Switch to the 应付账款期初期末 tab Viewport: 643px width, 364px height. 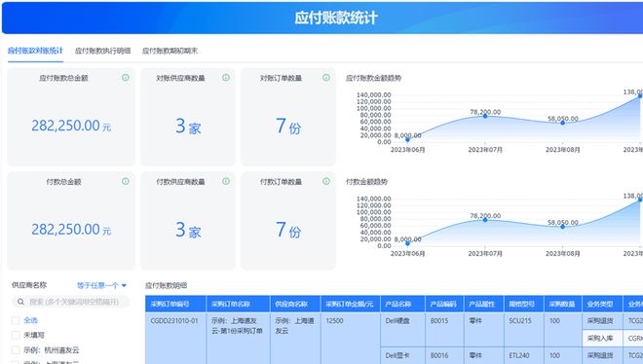click(170, 51)
